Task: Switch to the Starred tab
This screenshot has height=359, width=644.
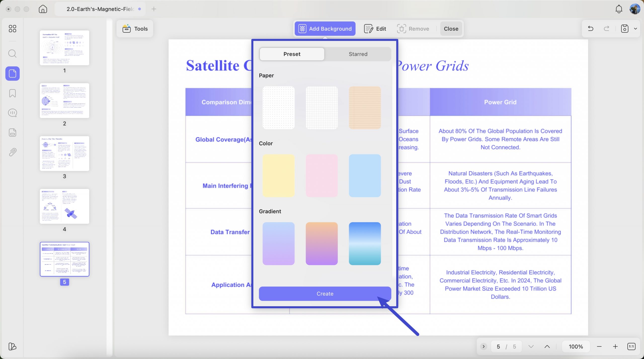Action: 358,54
